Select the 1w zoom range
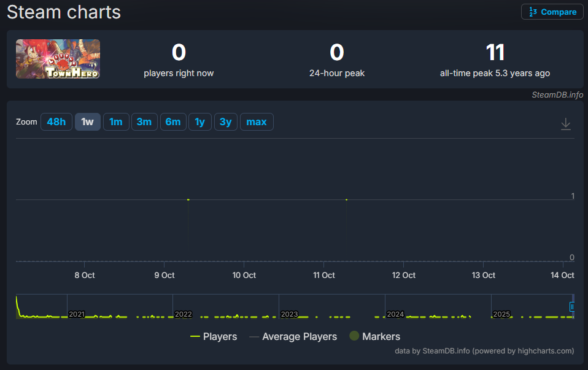 click(87, 122)
